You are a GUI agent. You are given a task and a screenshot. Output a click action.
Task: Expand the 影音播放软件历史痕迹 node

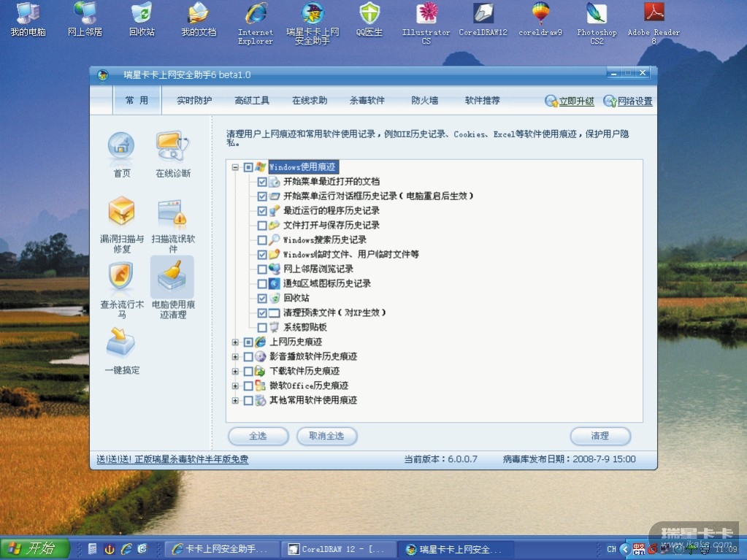pos(235,357)
